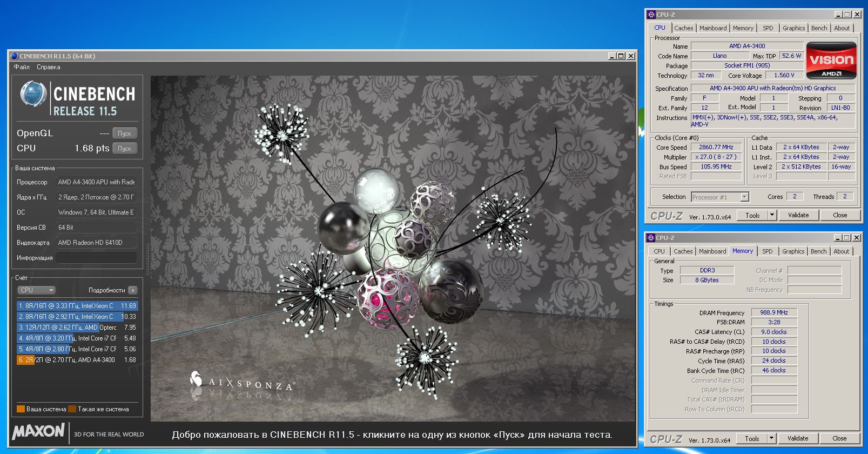Minimize the Cinebench window

coord(611,56)
